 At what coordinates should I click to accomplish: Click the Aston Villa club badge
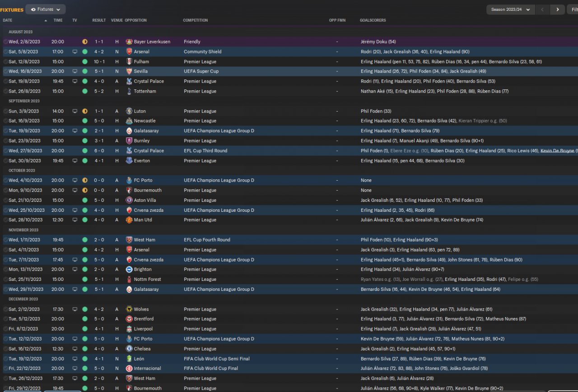(129, 200)
